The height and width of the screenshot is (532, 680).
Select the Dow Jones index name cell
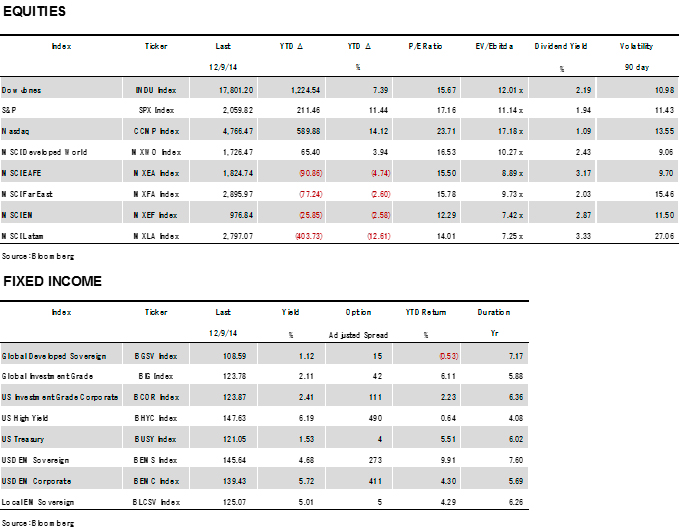[21, 90]
